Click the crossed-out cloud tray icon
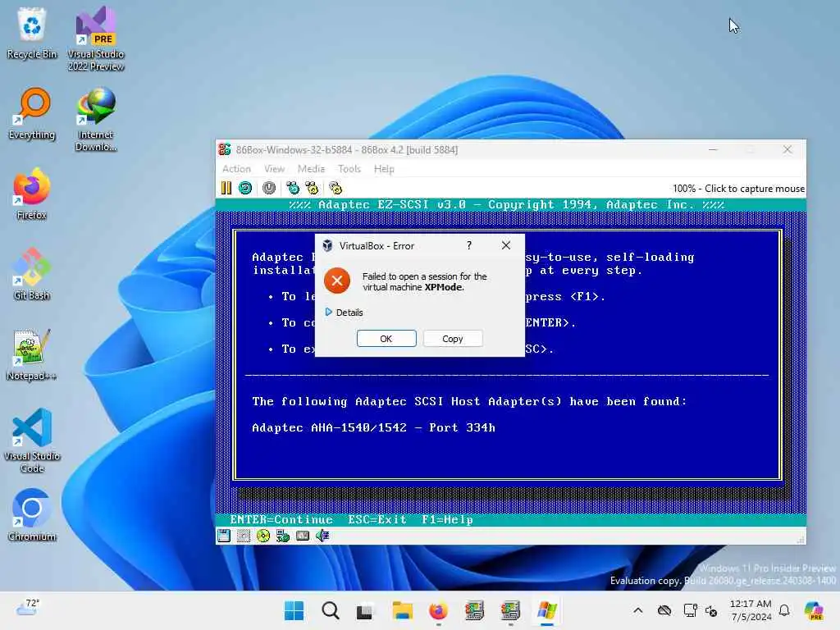The height and width of the screenshot is (630, 840). 664,610
